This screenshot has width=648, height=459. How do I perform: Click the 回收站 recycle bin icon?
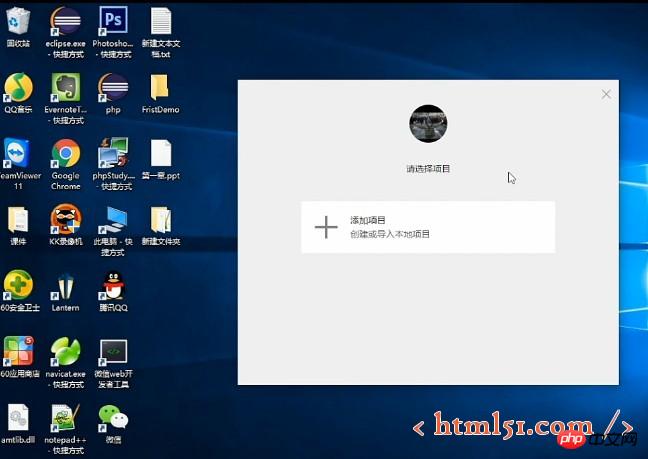pyautogui.click(x=18, y=21)
